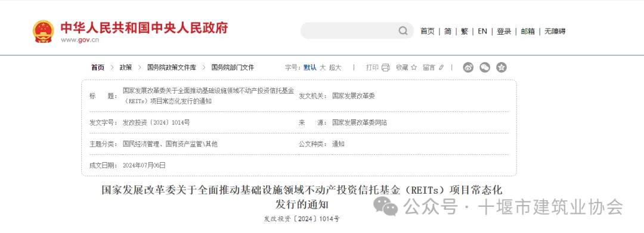This screenshot has width=644, height=233.
Task: Click the 打印 print text
Action: pos(372,67)
